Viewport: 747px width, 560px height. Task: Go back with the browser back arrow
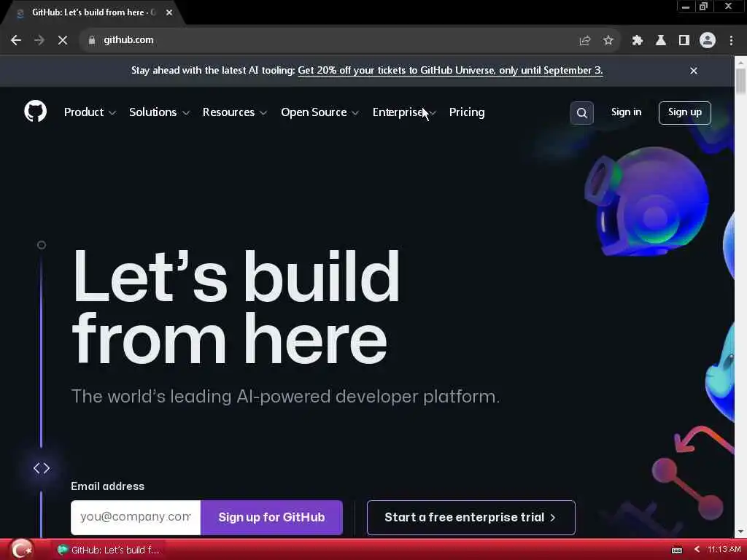16,40
